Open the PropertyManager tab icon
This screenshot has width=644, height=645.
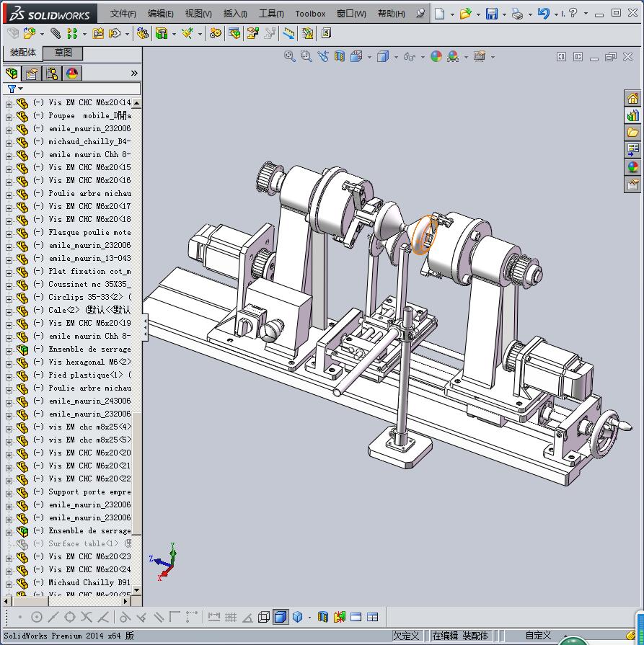coord(32,74)
